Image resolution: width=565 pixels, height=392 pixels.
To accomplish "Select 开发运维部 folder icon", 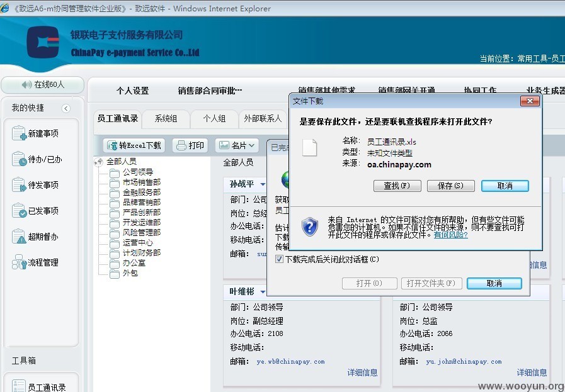I will click(x=115, y=223).
